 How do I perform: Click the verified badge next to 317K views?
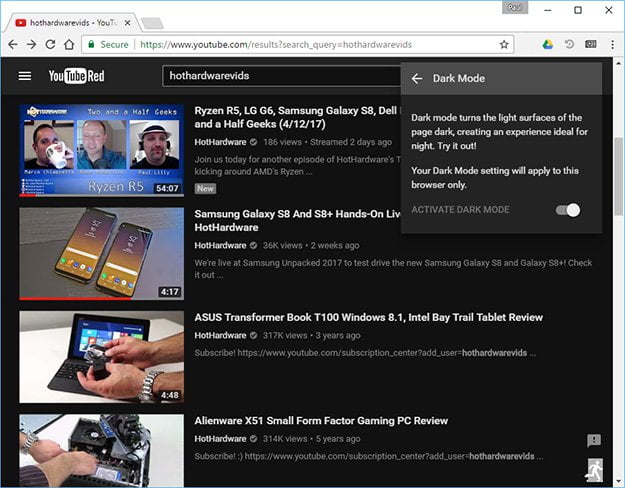coord(254,335)
